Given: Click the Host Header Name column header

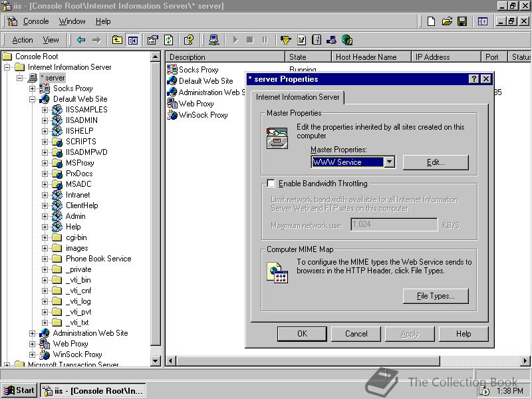Looking at the screenshot, I should click(x=371, y=57).
